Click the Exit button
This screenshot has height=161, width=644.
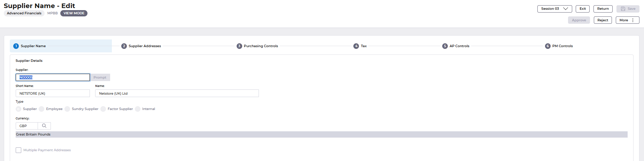[x=583, y=9]
